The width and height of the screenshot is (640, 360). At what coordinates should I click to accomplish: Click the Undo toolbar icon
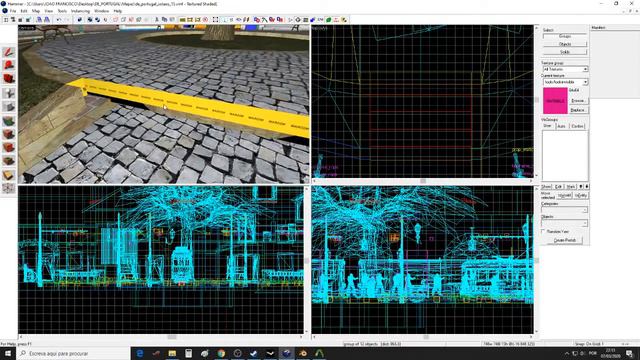pyautogui.click(x=59, y=19)
